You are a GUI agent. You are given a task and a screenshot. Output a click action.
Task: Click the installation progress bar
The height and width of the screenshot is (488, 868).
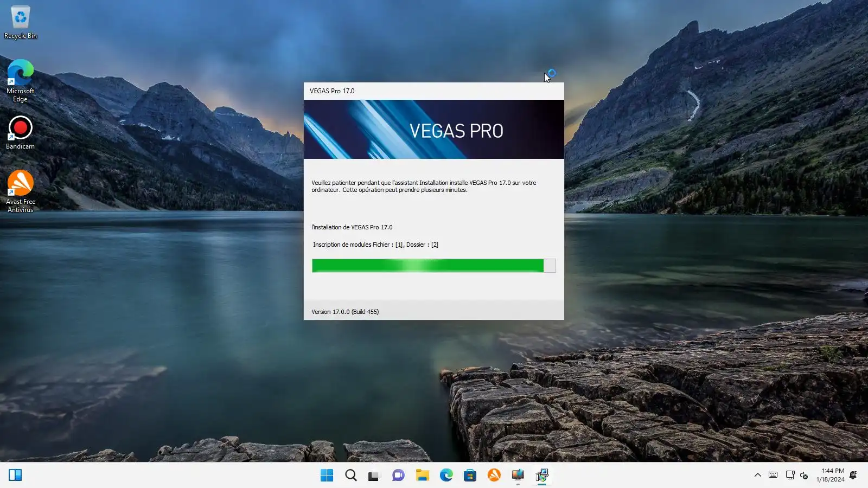pos(433,265)
